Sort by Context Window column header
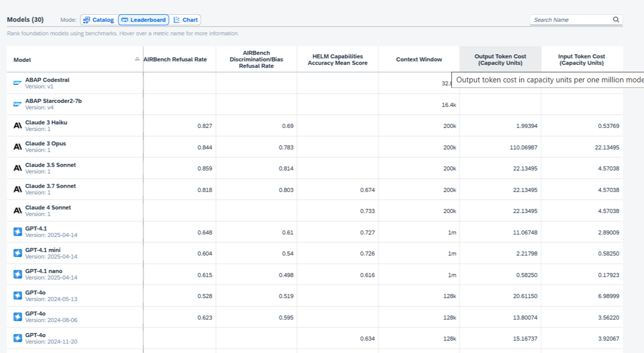The width and height of the screenshot is (644, 353). coord(419,60)
